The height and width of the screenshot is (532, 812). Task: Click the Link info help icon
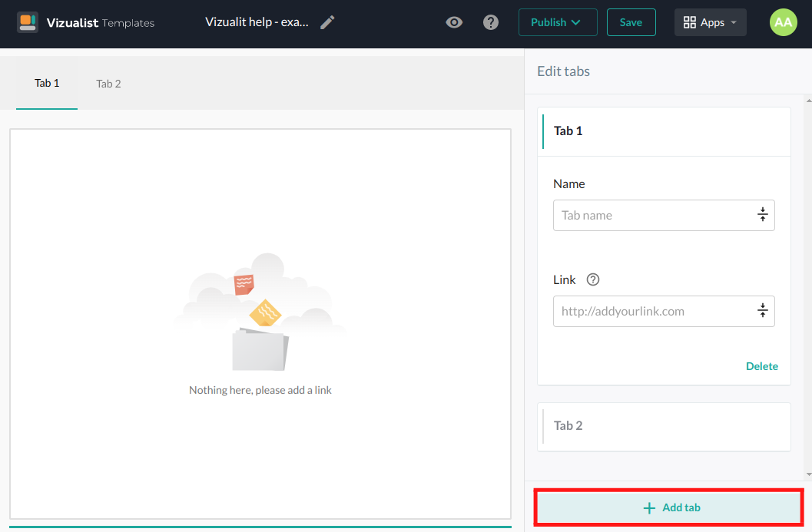[592, 279]
